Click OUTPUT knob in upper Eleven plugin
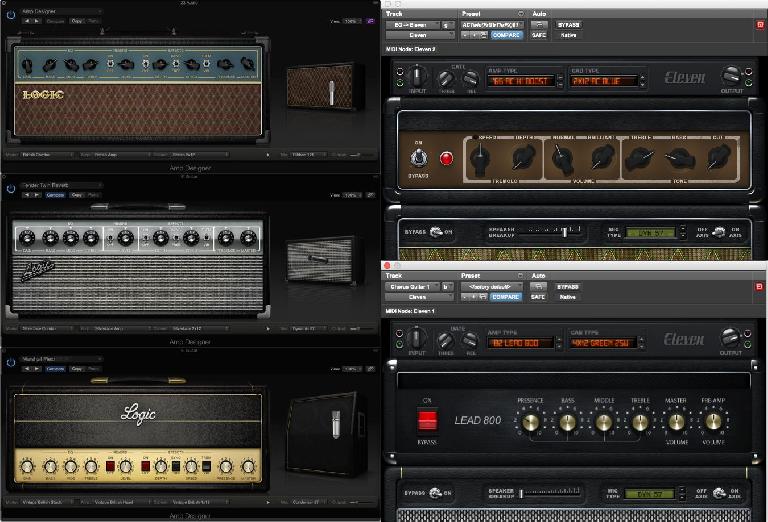 731,76
